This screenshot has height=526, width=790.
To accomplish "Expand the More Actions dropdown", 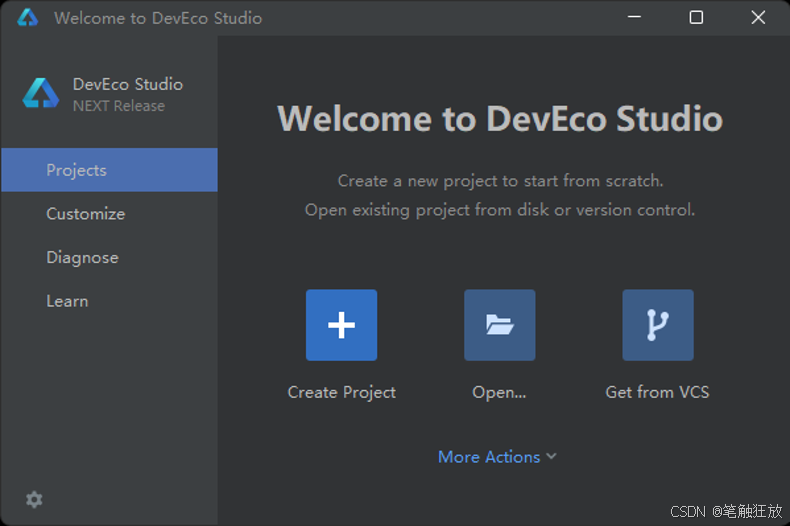I will pos(497,456).
